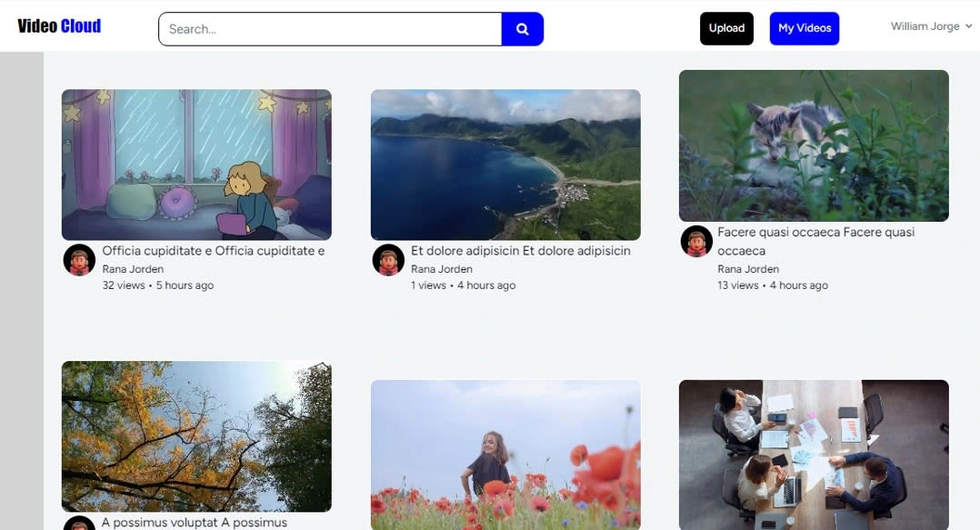Open the cat in grass video thumbnail
The image size is (980, 530).
[x=814, y=145]
